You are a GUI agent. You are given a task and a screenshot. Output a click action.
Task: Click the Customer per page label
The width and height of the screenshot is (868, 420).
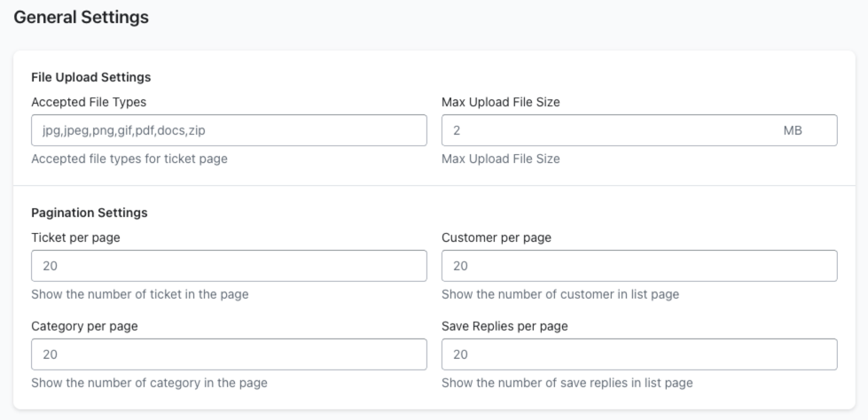[x=496, y=237]
